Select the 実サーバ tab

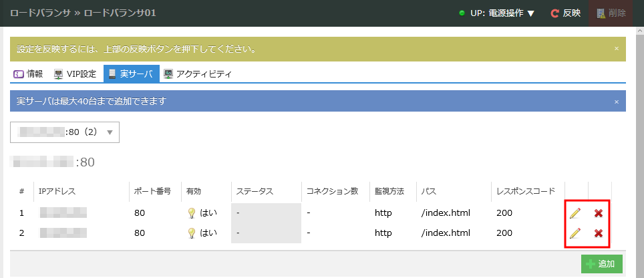click(x=131, y=74)
